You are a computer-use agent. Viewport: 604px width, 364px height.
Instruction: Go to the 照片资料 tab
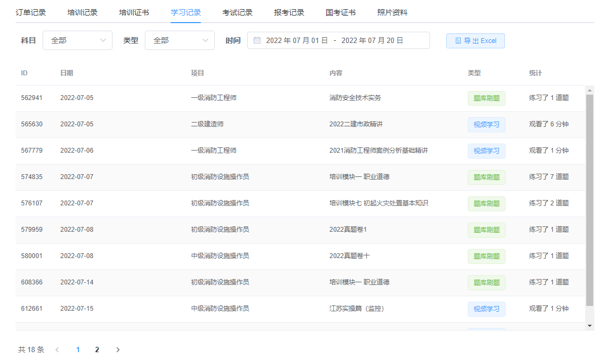click(x=392, y=12)
